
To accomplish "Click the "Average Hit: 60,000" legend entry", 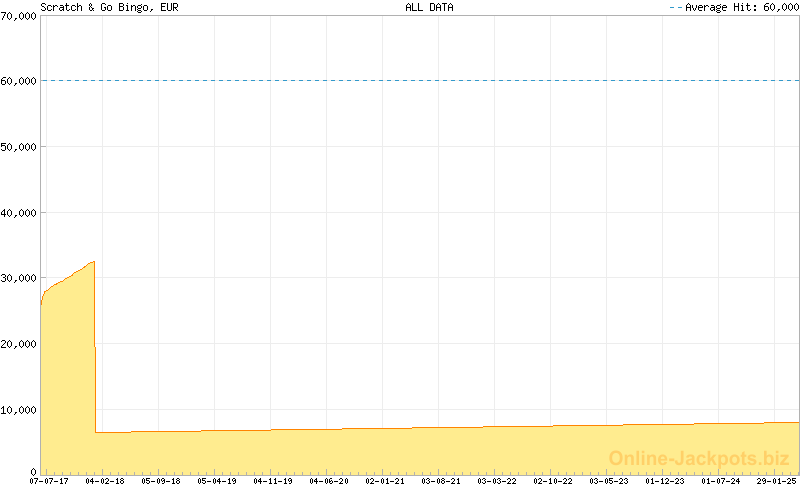I will (x=740, y=7).
